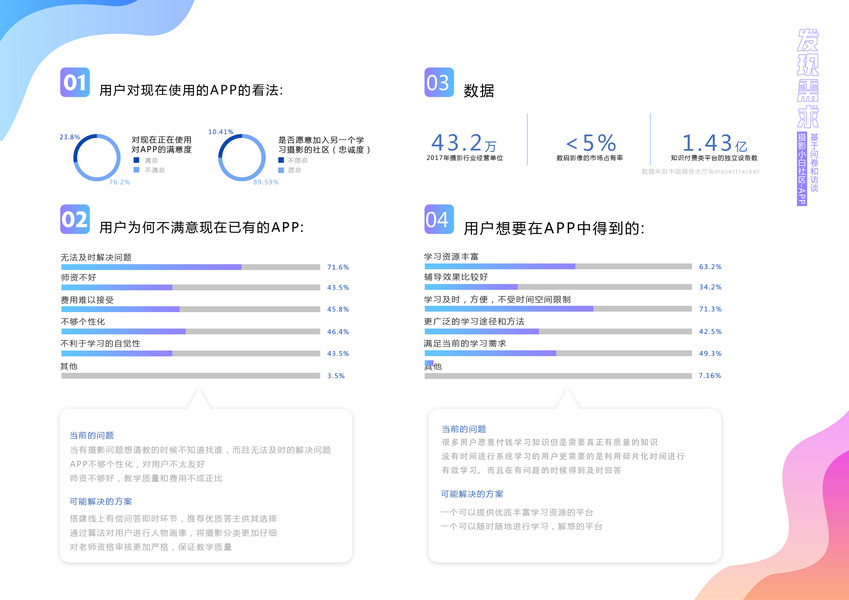Viewport: 849px width, 600px height.
Task: Click the 满足当前的学习需求 progress bar
Action: 558,354
